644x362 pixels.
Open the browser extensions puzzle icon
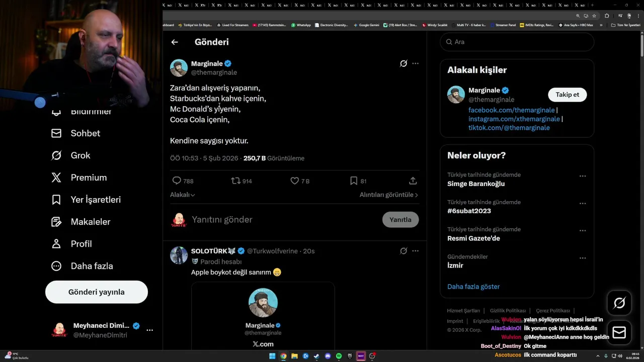[x=606, y=16]
